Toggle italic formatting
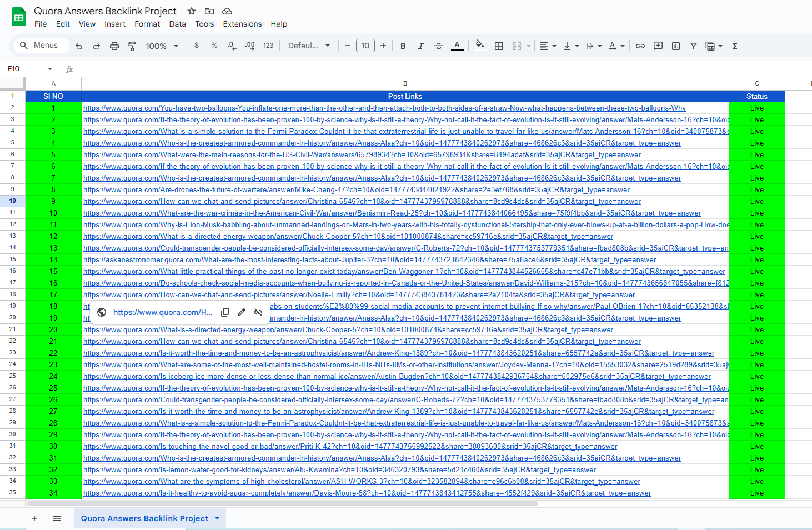This screenshot has height=530, width=812. click(x=421, y=46)
